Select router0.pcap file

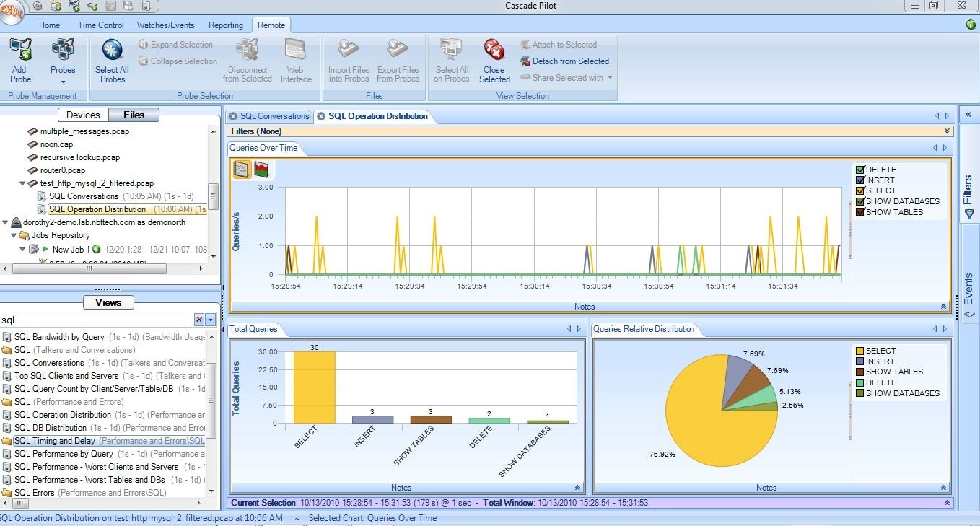(63, 170)
